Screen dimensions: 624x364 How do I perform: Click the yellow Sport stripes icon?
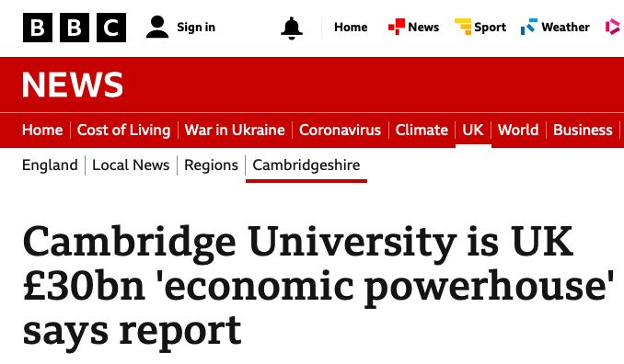463,27
